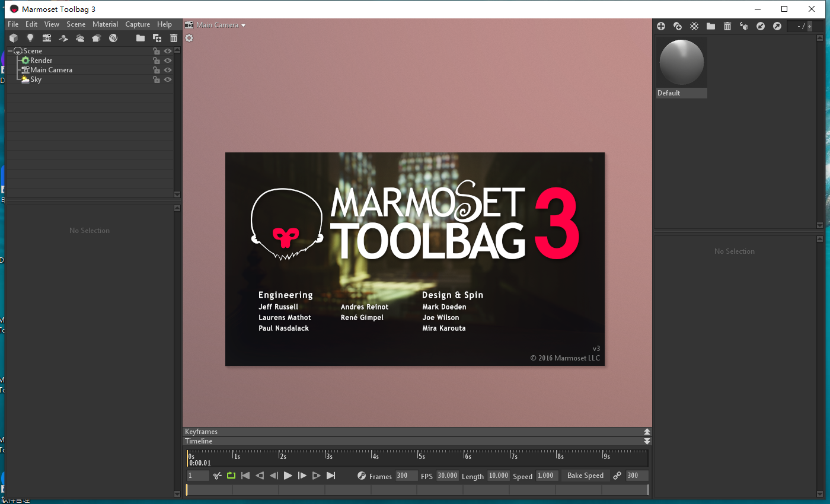Toggle visibility of the Render row

pyautogui.click(x=168, y=60)
